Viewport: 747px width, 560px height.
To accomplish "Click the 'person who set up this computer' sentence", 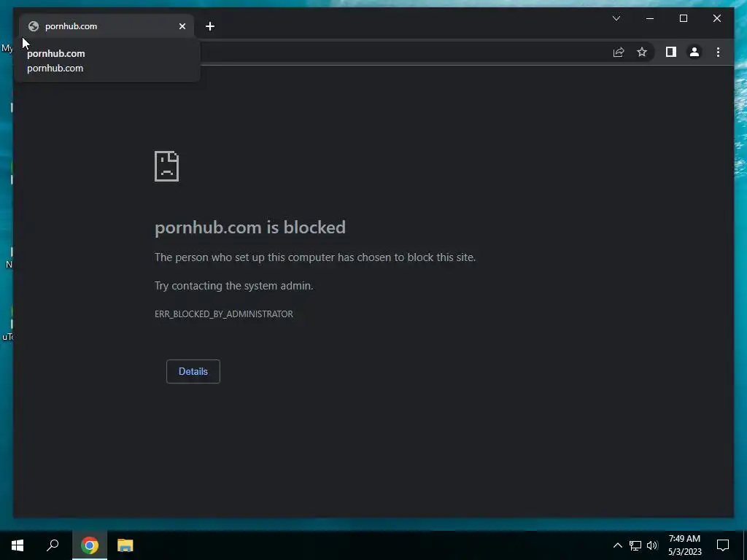I will click(x=315, y=257).
